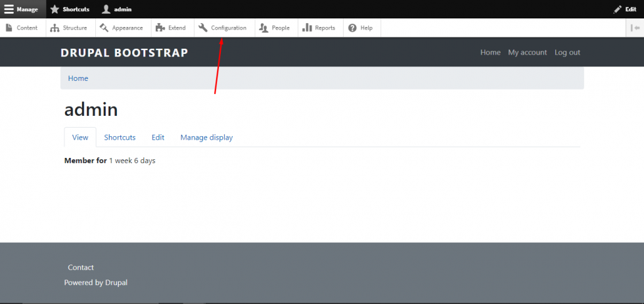Click the Contact footer link
Screen dimensions: 644x304
point(81,268)
